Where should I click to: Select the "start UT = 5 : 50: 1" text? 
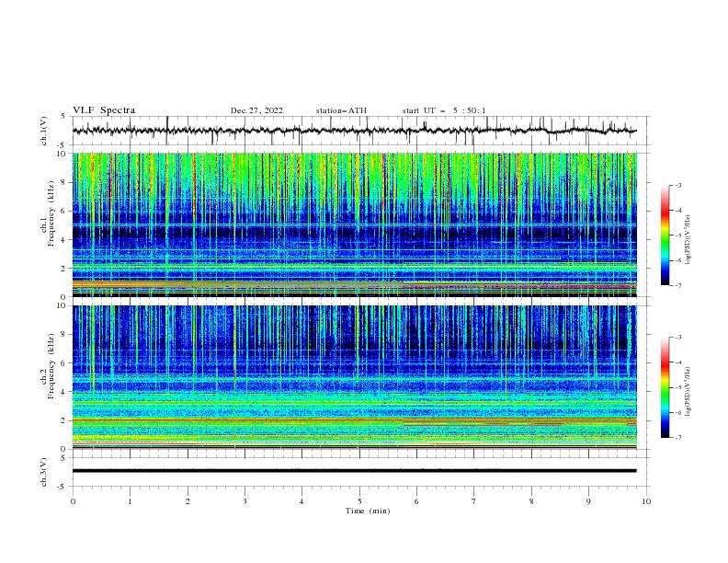coord(444,110)
